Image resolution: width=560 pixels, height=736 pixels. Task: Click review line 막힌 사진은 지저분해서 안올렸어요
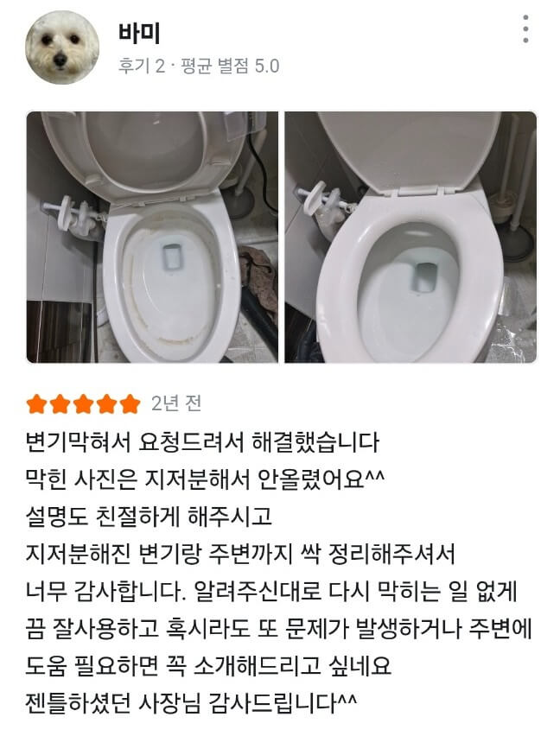click(205, 479)
